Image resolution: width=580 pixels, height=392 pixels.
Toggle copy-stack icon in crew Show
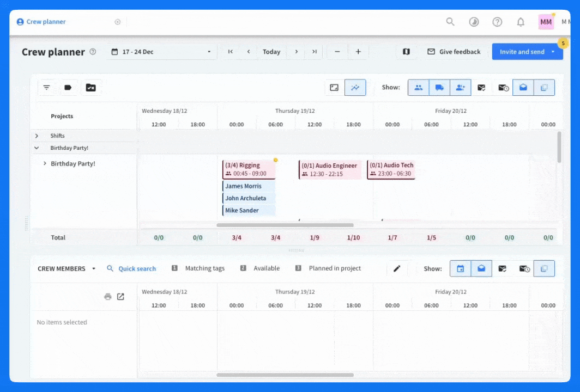click(x=544, y=268)
